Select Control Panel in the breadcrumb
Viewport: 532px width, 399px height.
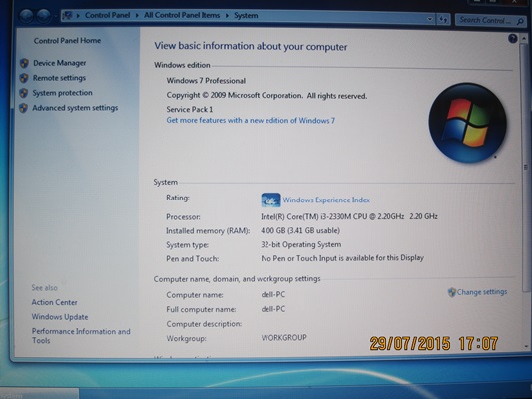pyautogui.click(x=107, y=15)
